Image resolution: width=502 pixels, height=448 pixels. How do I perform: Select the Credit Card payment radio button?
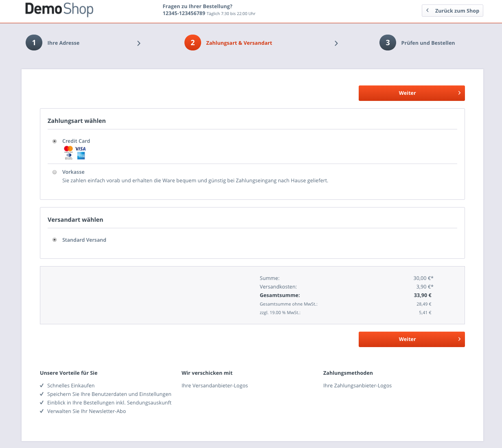tap(55, 141)
